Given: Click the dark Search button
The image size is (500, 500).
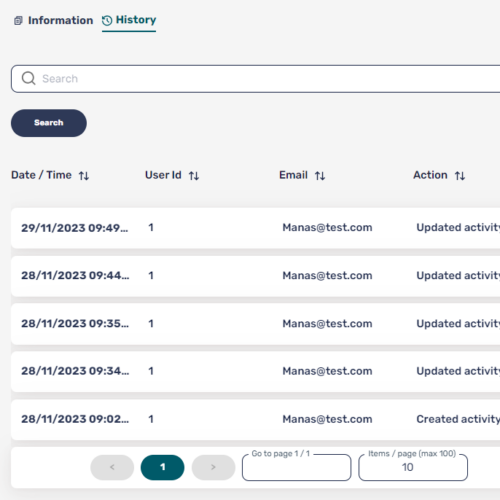Looking at the screenshot, I should [49, 123].
